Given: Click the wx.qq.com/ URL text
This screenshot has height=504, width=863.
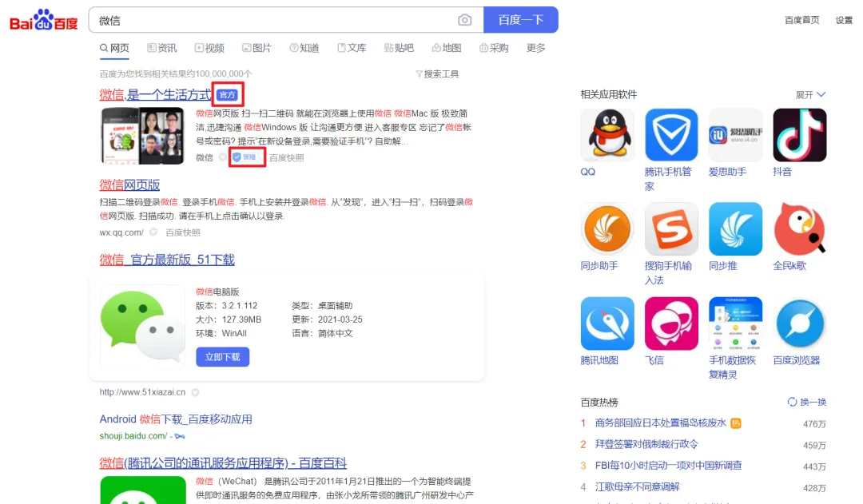Looking at the screenshot, I should (121, 232).
